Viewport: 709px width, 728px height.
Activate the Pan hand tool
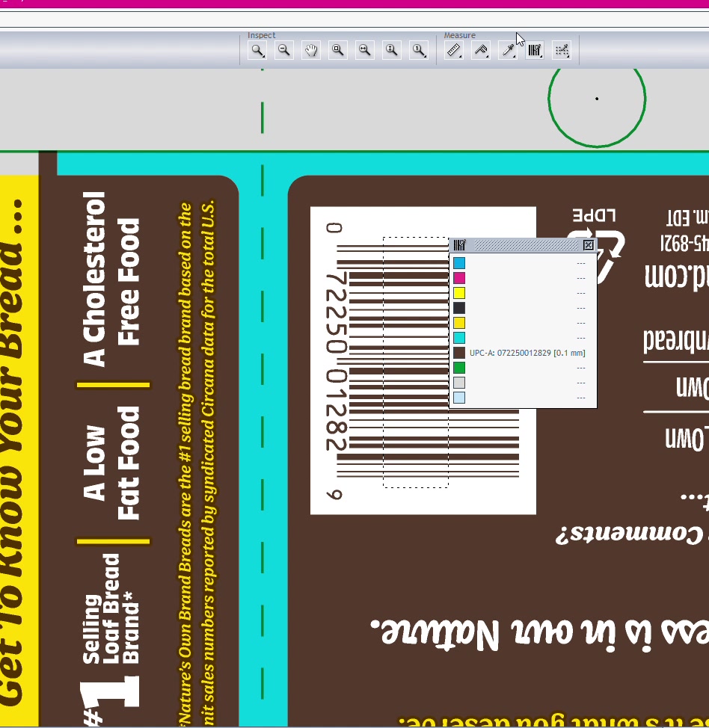coord(311,50)
